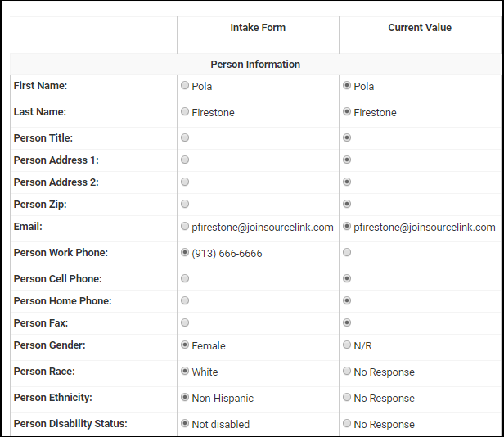
Task: Select No Response for Person Disability Status
Action: click(x=347, y=423)
